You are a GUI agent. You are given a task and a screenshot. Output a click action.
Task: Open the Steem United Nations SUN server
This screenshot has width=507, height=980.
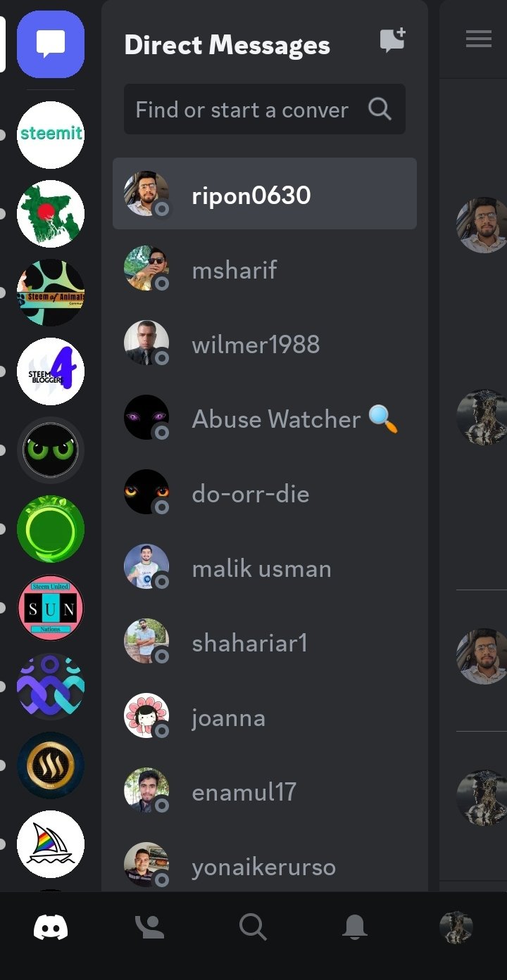51,608
